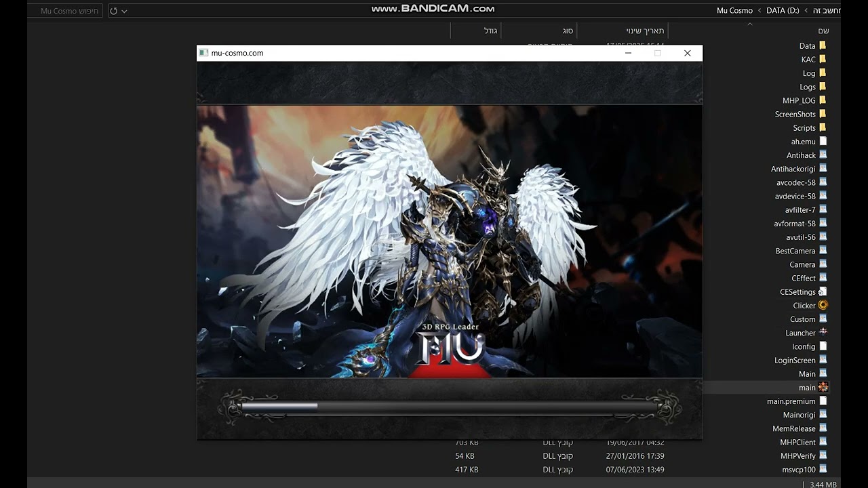The image size is (868, 488).
Task: Click the CESettings gear file icon
Action: click(x=823, y=291)
